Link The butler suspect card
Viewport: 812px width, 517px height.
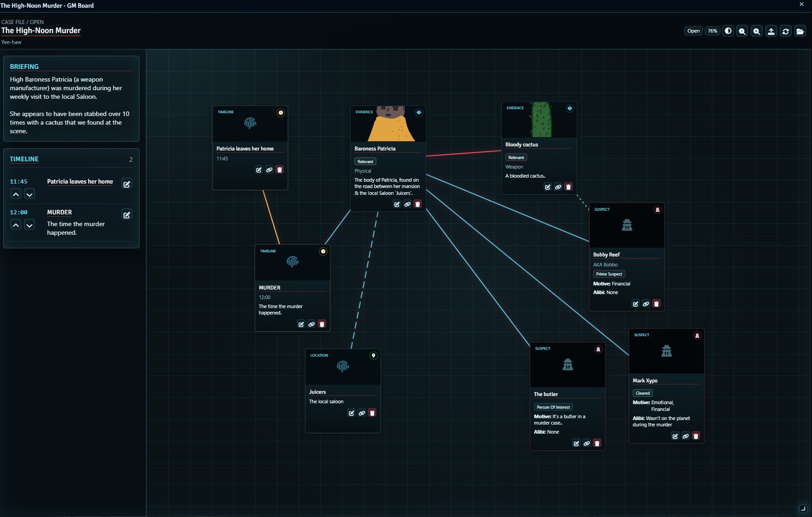[587, 443]
